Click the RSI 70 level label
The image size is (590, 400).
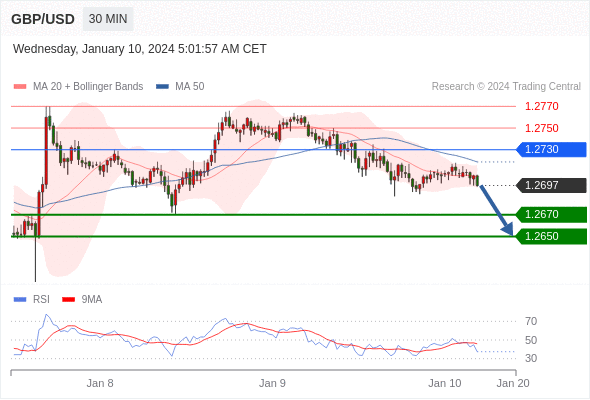531,321
